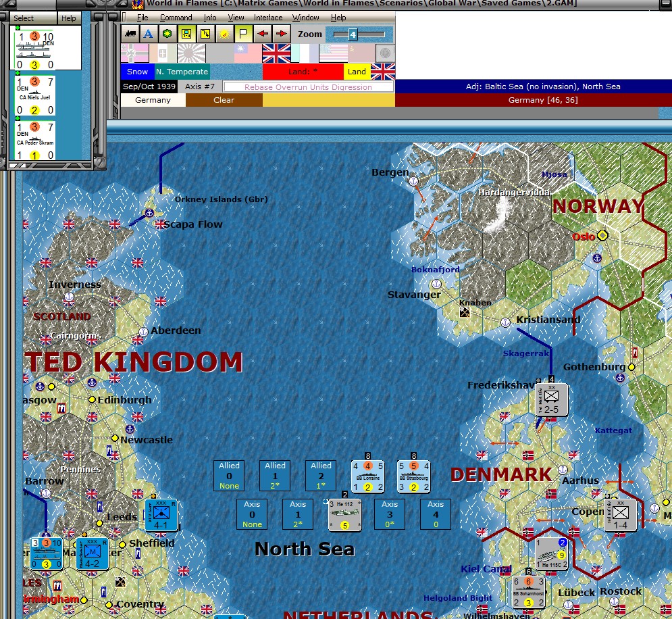Toggle the white flag toolbar button

(x=243, y=34)
